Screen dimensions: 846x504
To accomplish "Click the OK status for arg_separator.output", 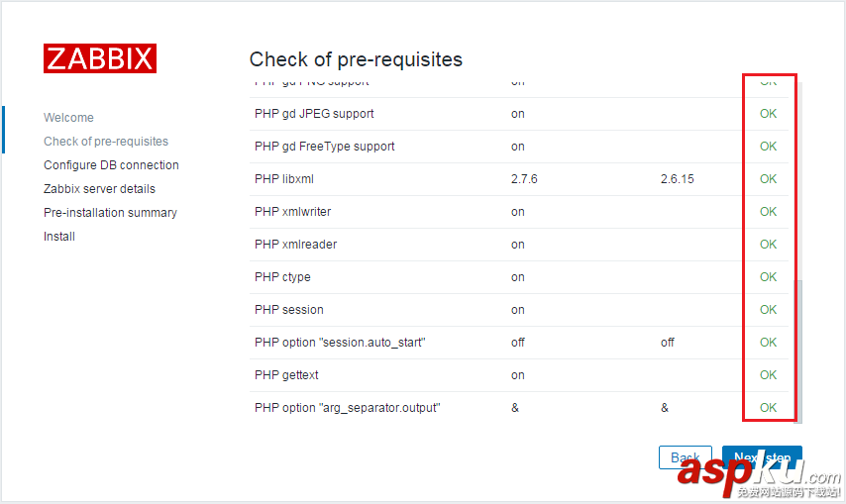I will (x=768, y=408).
